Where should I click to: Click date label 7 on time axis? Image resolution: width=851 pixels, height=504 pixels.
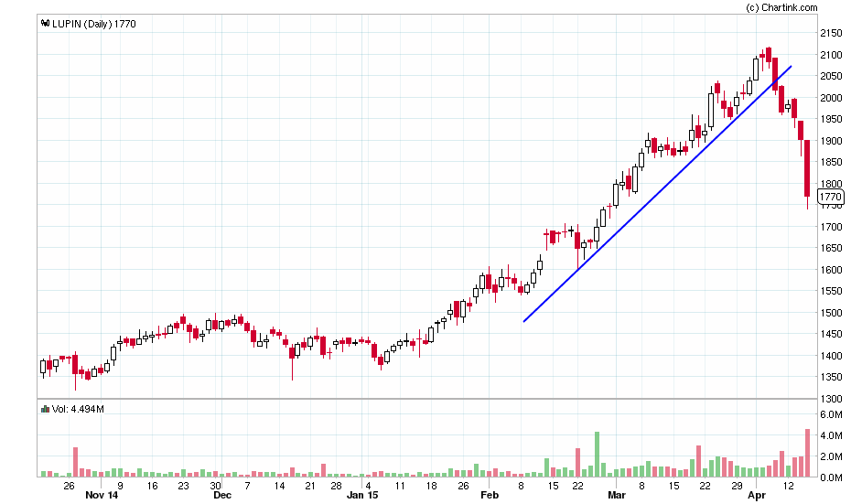pyautogui.click(x=247, y=486)
